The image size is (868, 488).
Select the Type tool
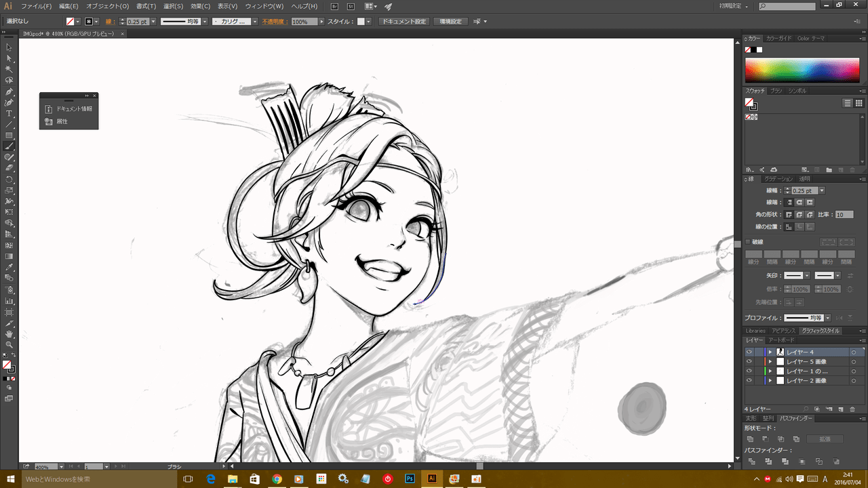(9, 113)
